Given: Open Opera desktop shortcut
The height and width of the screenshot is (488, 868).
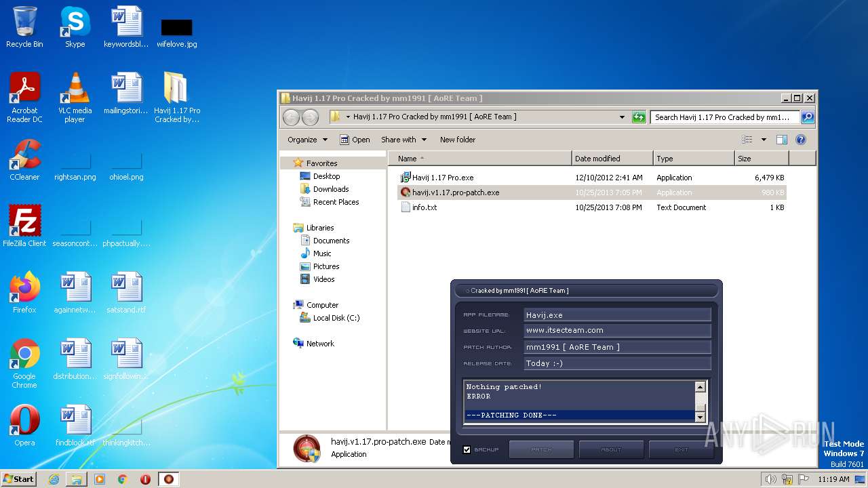Looking at the screenshot, I should pyautogui.click(x=24, y=425).
